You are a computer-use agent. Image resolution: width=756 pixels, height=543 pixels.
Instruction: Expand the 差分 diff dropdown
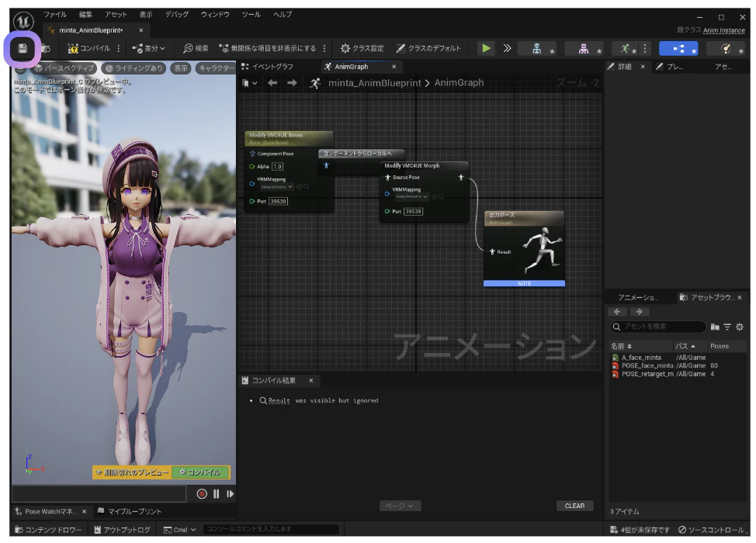tap(149, 48)
